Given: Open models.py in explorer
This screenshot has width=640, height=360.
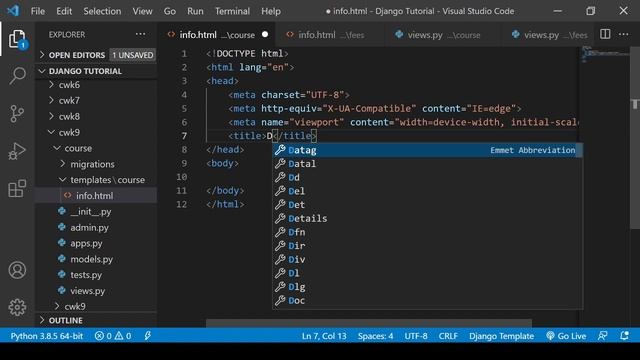Looking at the screenshot, I should [96, 259].
